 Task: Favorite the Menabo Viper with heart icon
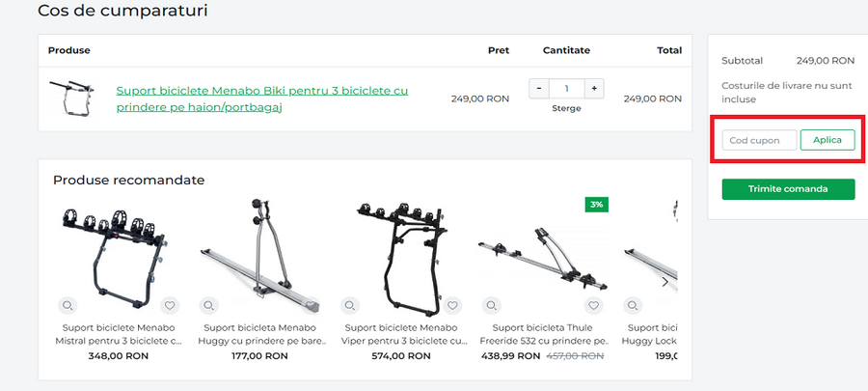(x=453, y=306)
